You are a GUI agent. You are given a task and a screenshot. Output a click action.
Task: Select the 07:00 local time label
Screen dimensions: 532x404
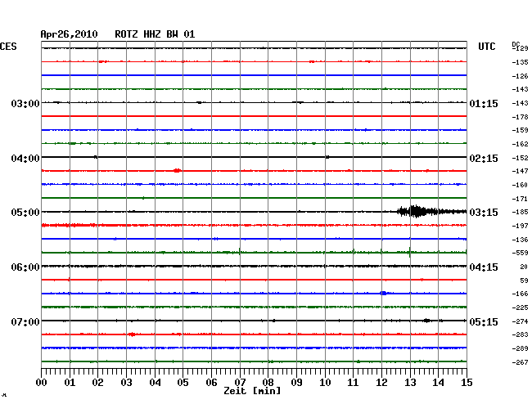click(25, 321)
